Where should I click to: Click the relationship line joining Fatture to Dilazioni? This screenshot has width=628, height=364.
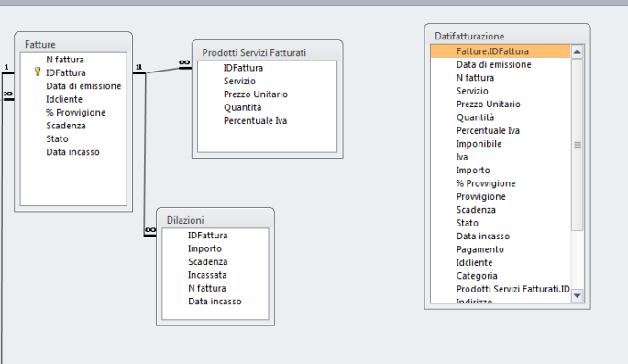(145, 154)
